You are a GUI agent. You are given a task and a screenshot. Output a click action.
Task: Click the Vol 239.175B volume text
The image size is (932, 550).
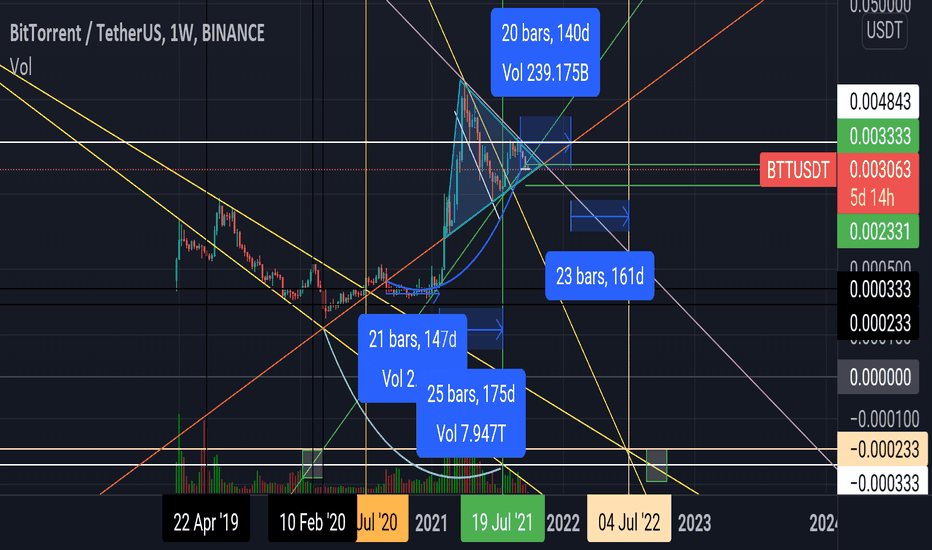[545, 73]
